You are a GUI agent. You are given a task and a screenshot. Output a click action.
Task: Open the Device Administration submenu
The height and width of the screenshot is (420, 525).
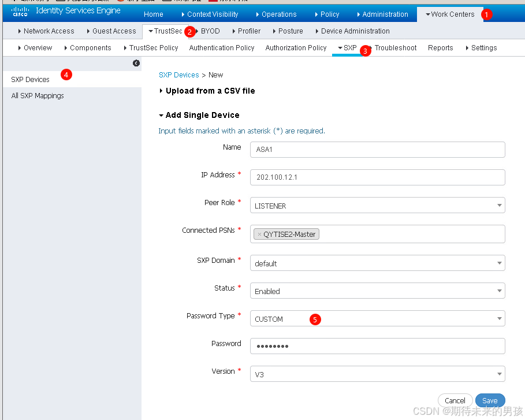tap(352, 31)
